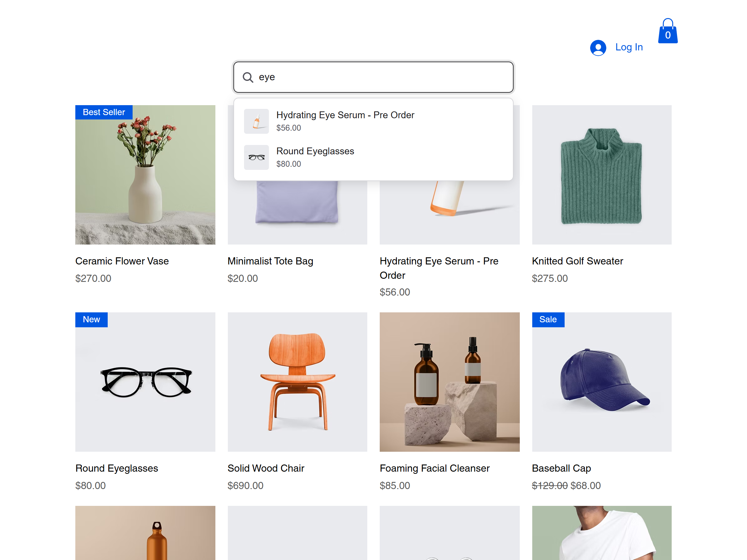The image size is (747, 560).
Task: Open the Ceramic Flower Vase product image
Action: click(x=145, y=175)
